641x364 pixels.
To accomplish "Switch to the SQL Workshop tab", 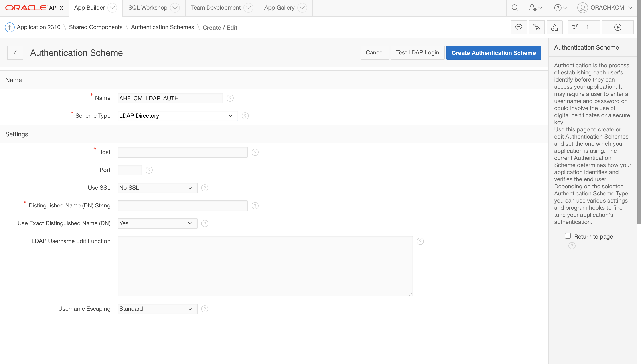I will [x=148, y=8].
